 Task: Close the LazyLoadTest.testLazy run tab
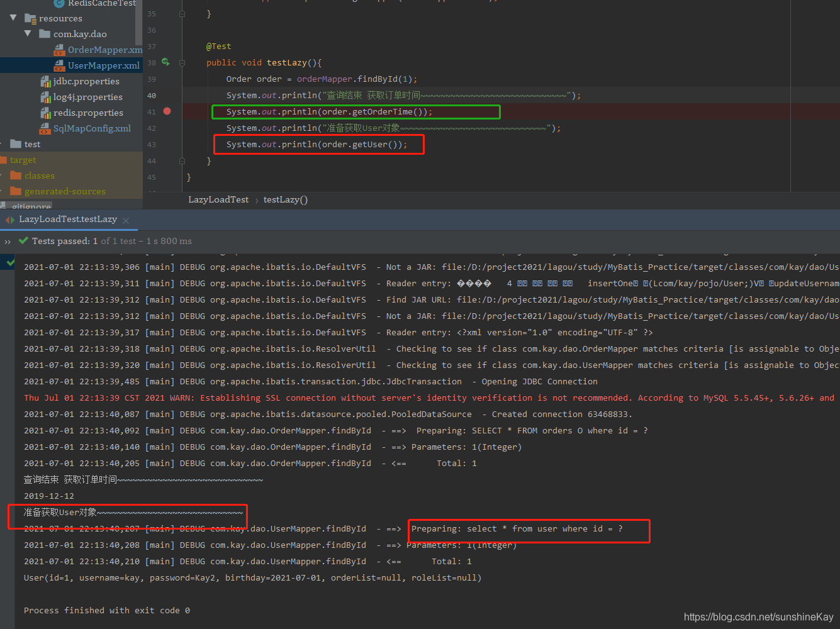[x=126, y=220]
